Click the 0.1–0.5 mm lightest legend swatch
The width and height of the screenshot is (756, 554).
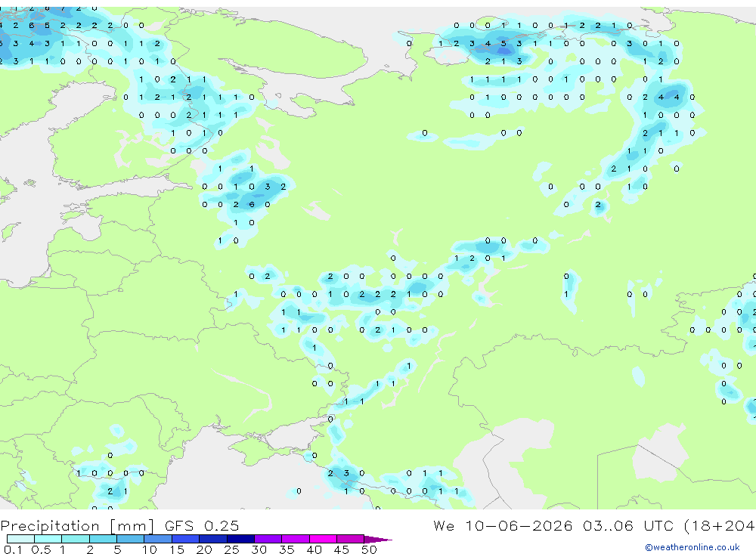point(20,539)
